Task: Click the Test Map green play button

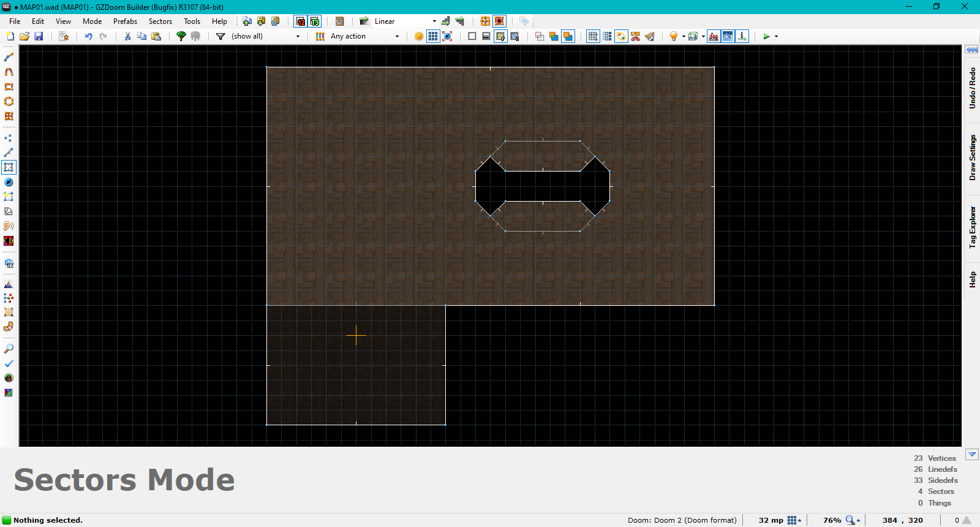Action: [x=766, y=36]
